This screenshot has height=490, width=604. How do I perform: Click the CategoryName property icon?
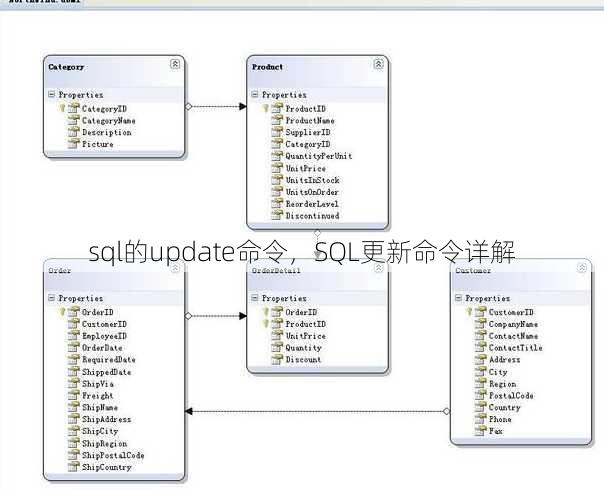[x=73, y=120]
